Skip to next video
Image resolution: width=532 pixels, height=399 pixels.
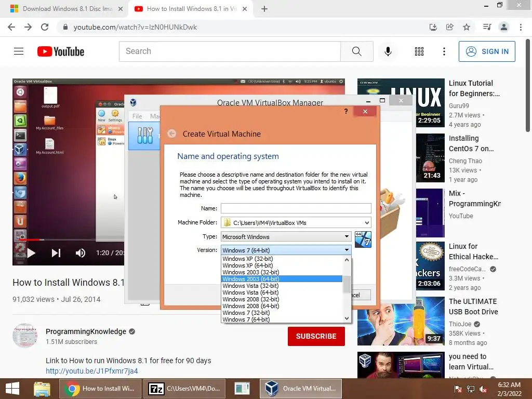click(x=56, y=253)
